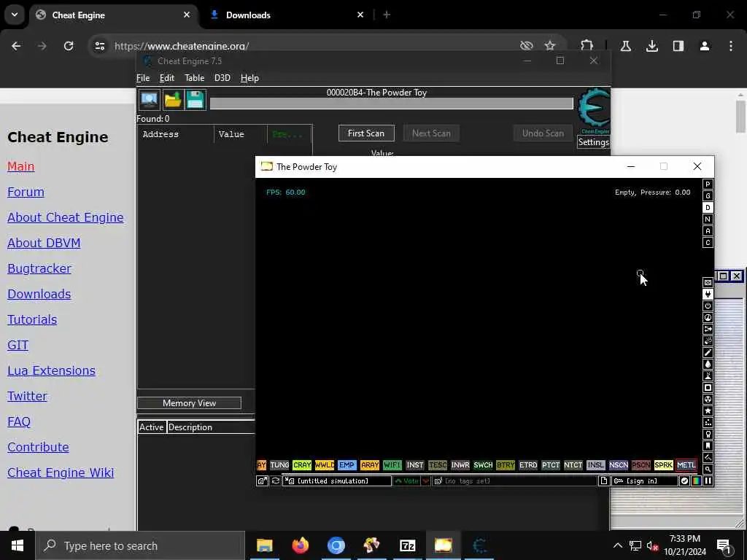Click the element search magnifier icon
This screenshot has height=560, width=747.
point(708,469)
